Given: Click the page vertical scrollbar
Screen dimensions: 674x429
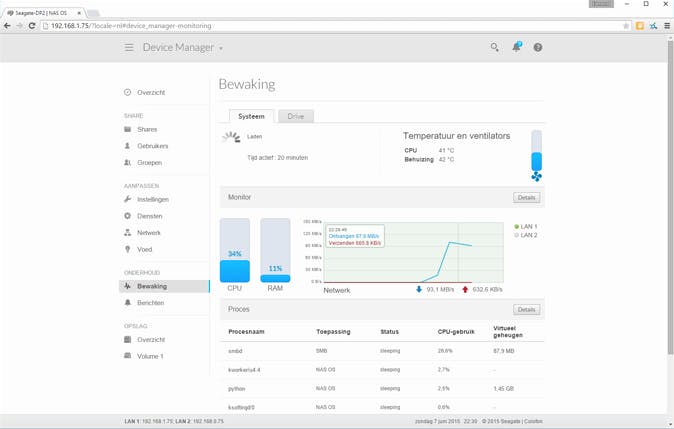Looking at the screenshot, I should point(670,198).
